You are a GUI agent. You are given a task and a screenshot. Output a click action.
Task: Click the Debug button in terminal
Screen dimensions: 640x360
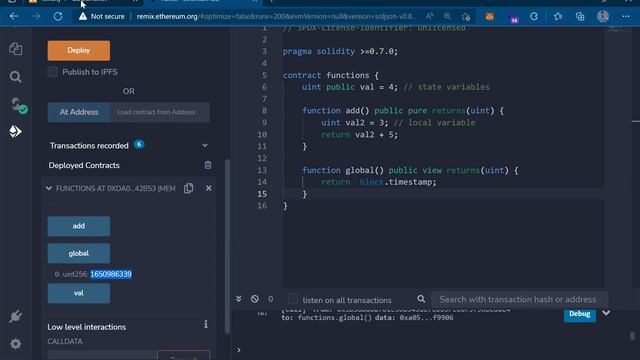pyautogui.click(x=580, y=314)
